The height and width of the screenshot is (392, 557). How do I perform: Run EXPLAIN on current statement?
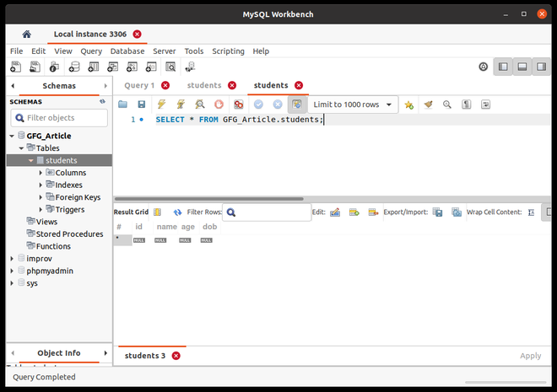click(200, 105)
